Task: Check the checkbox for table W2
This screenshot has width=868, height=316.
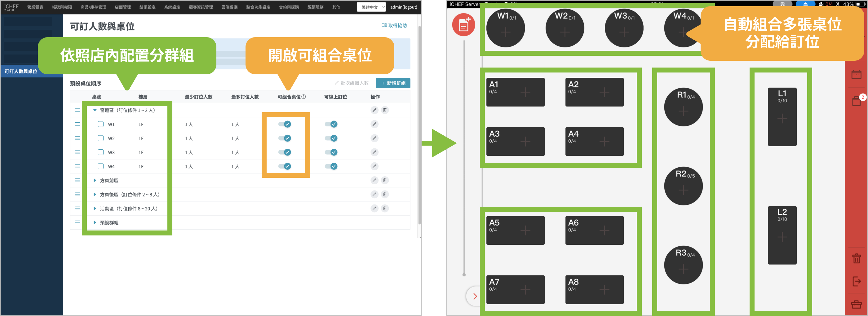Action: click(100, 138)
